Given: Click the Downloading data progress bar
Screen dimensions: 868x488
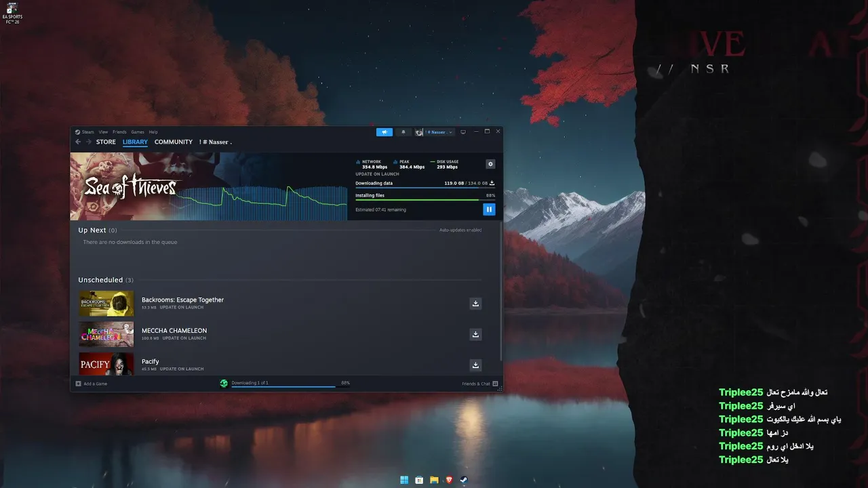Looking at the screenshot, I should pyautogui.click(x=425, y=188).
